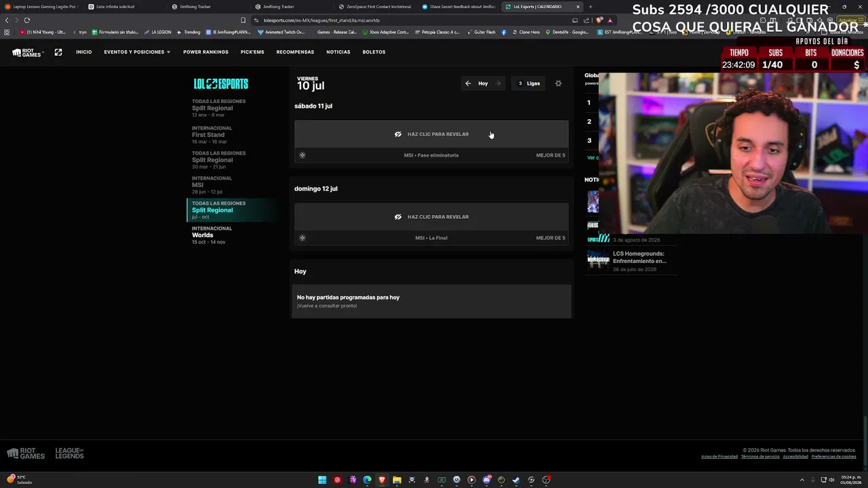Switch to the Lista infinita solicitud tab
This screenshot has width=868, height=488.
pos(125,7)
